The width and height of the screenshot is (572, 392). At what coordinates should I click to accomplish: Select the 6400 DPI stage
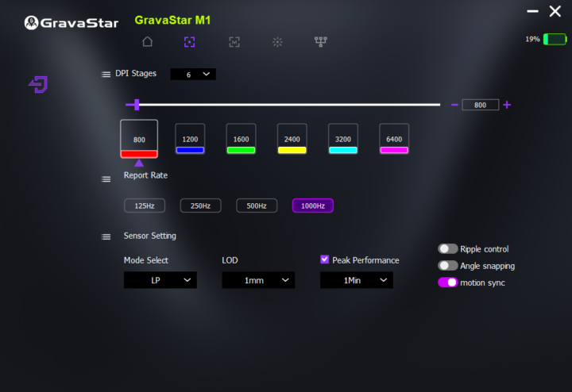click(394, 139)
